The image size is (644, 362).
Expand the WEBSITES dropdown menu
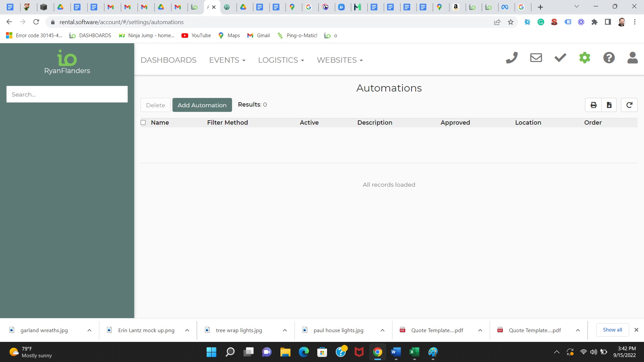(339, 60)
